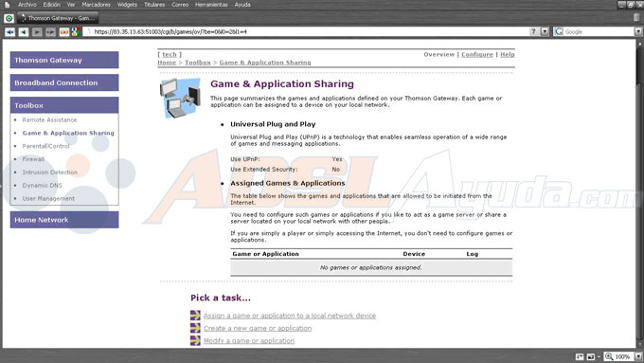Click the question mark security icon in address bar
This screenshot has width=644, height=363.
pos(533,31)
